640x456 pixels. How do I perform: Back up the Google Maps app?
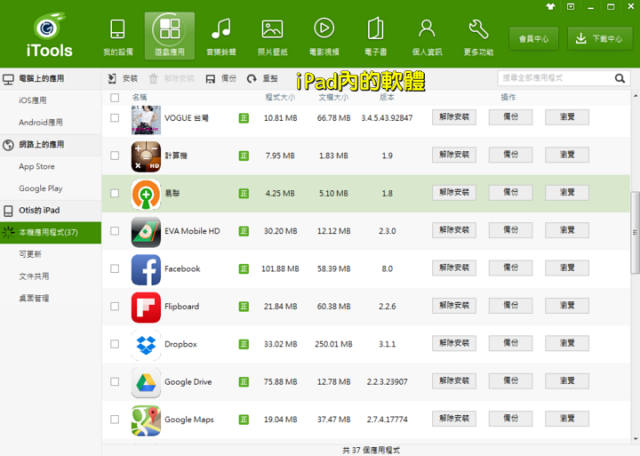510,418
